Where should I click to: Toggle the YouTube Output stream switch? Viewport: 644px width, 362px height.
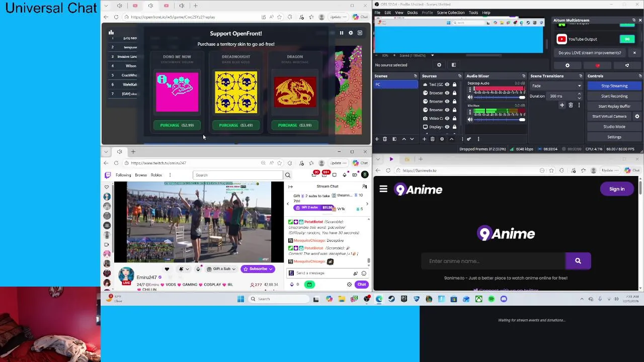(627, 39)
